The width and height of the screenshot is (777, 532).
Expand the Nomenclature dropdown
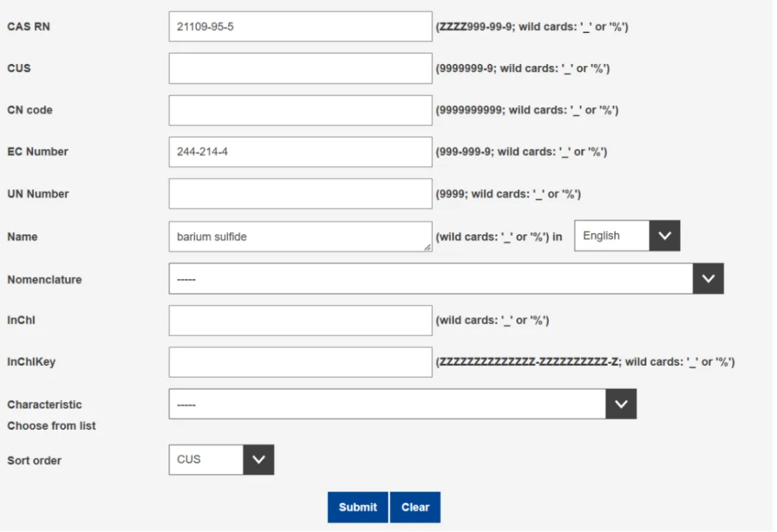pyautogui.click(x=708, y=279)
